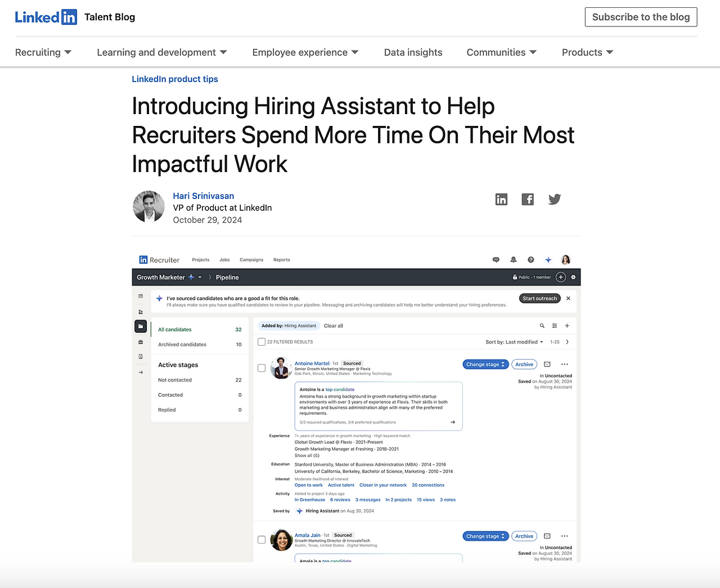Open Change stage for Amala Jain
The image size is (720, 588).
[x=485, y=536]
